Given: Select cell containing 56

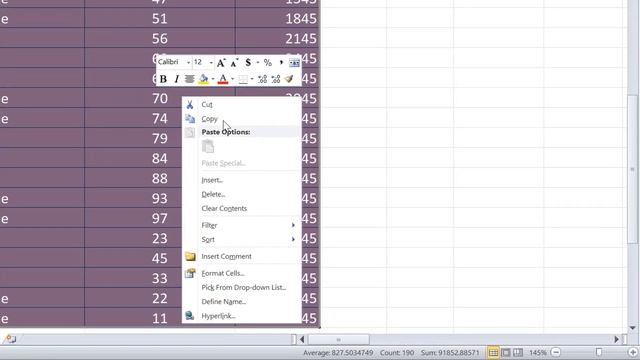Looking at the screenshot, I should (x=160, y=39).
